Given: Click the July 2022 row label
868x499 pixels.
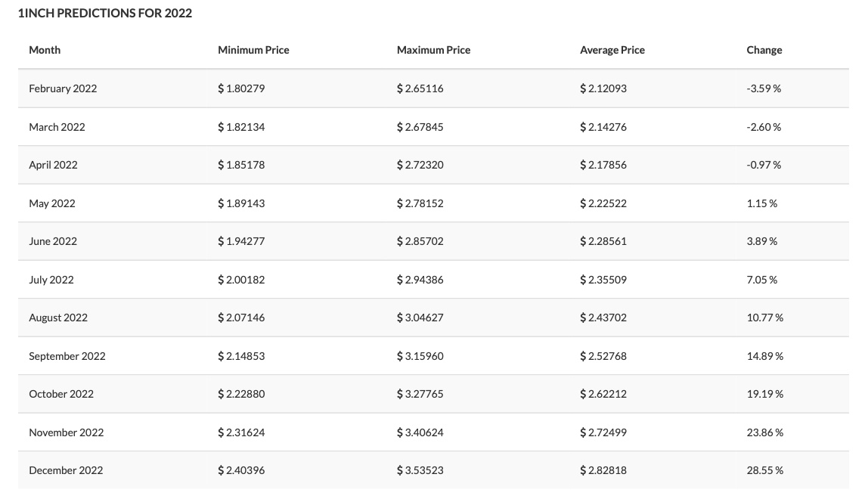Looking at the screenshot, I should 51,280.
